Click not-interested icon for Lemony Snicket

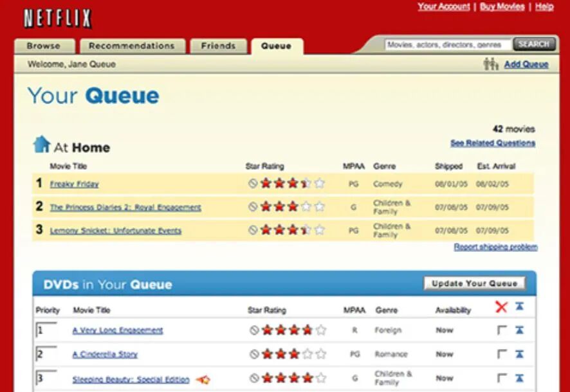[253, 230]
